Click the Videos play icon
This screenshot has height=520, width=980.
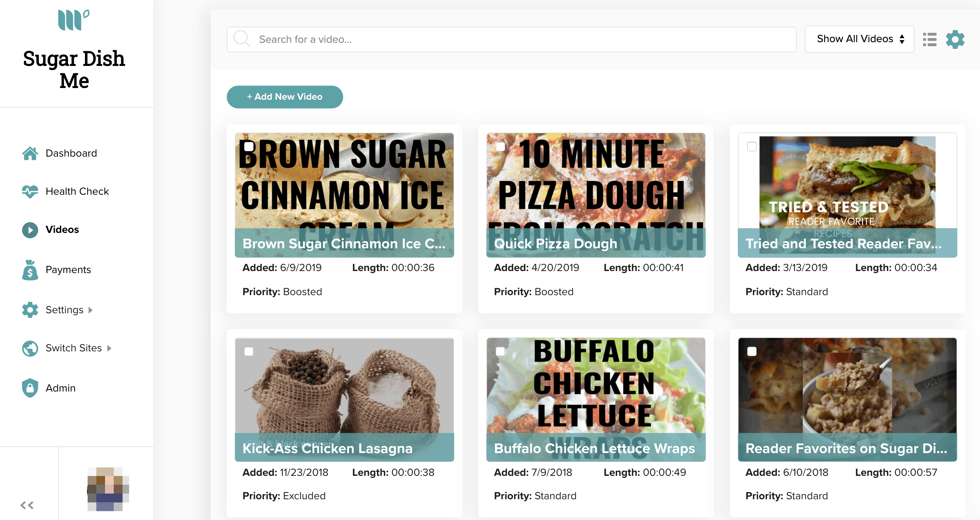click(x=30, y=230)
